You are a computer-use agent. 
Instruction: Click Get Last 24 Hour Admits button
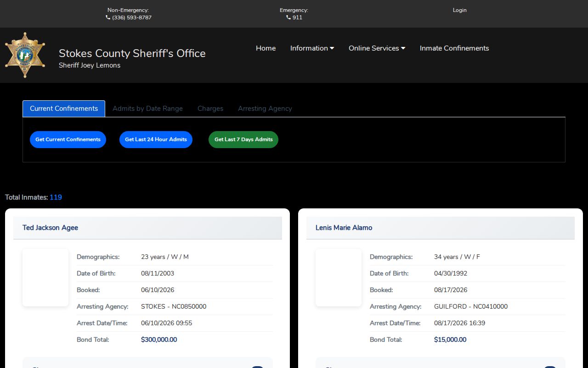click(x=156, y=139)
